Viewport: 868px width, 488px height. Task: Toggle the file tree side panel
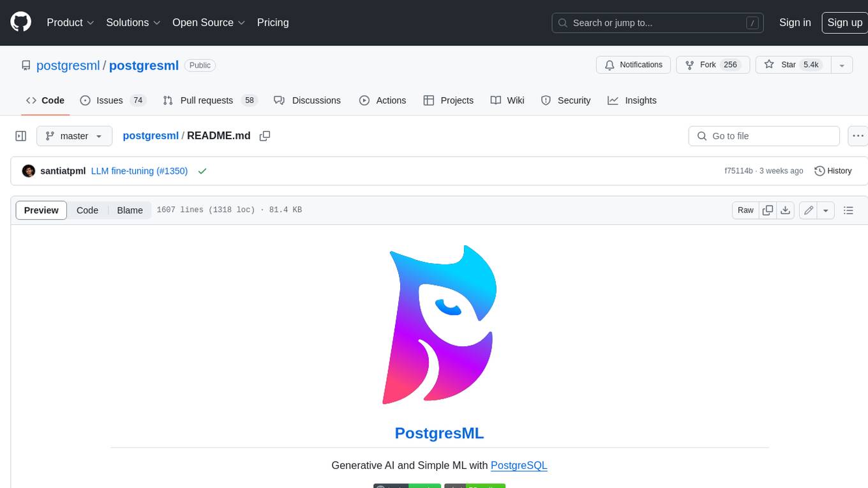pyautogui.click(x=20, y=136)
